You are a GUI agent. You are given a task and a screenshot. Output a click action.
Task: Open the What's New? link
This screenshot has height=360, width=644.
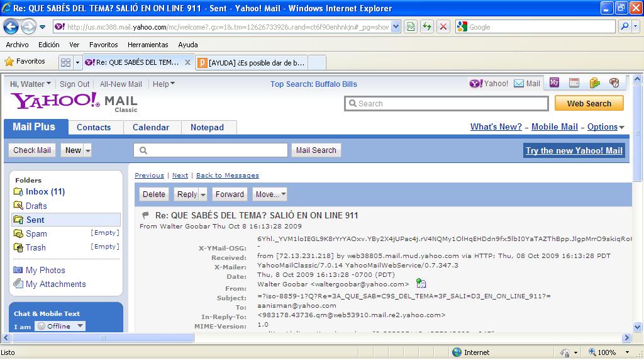[x=496, y=127]
